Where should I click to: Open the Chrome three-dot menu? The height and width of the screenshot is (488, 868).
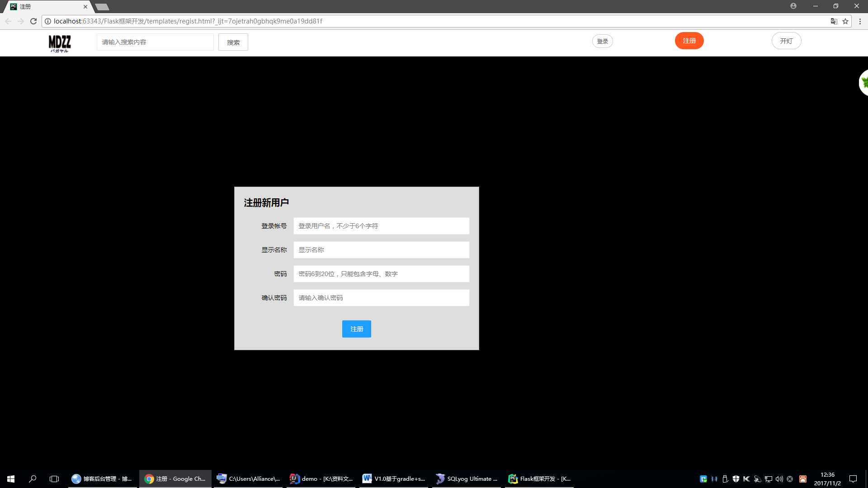coord(860,21)
